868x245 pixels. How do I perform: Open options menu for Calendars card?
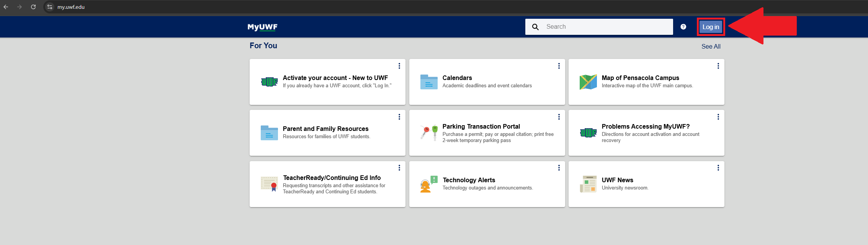(559, 66)
